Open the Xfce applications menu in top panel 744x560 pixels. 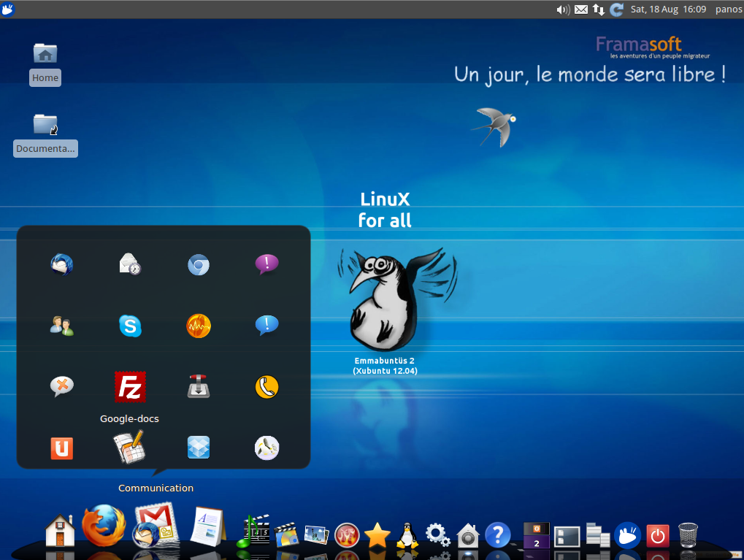[7, 9]
